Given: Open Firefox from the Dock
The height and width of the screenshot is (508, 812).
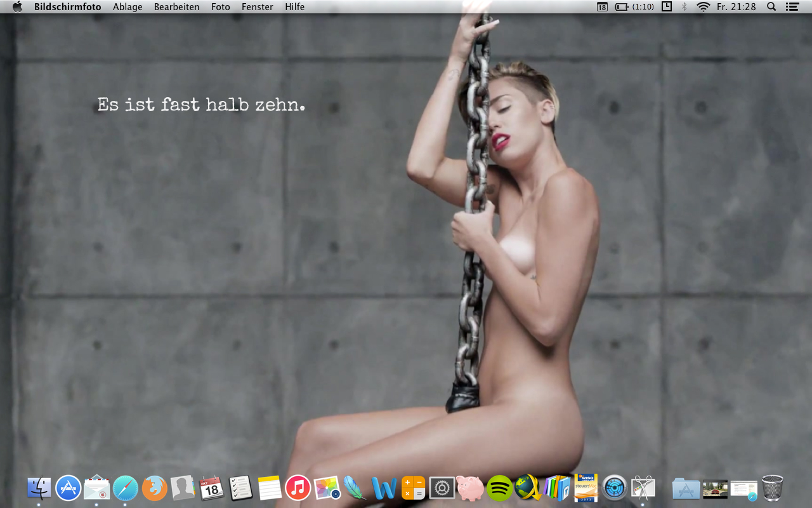Looking at the screenshot, I should (155, 488).
